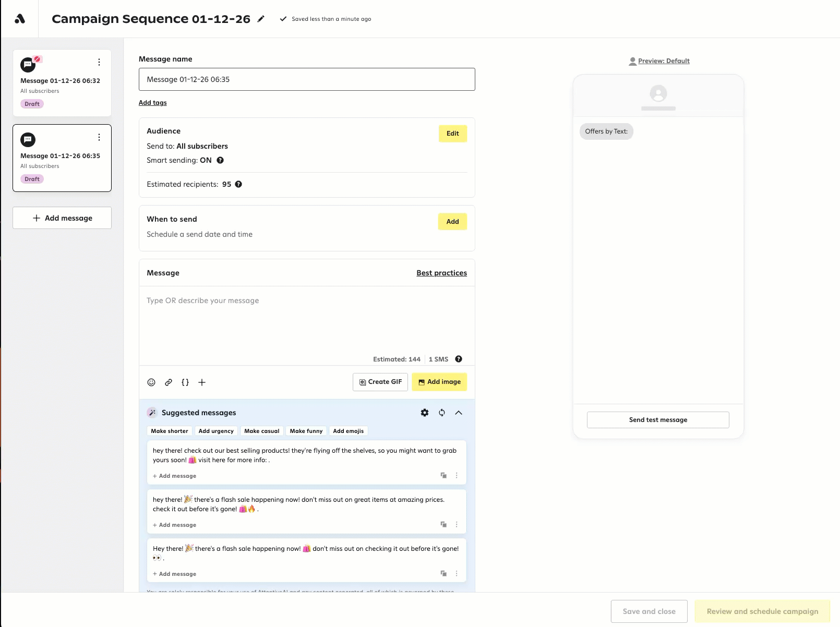This screenshot has height=627, width=840.
Task: Click the emoji picker smiley icon
Action: click(x=151, y=382)
